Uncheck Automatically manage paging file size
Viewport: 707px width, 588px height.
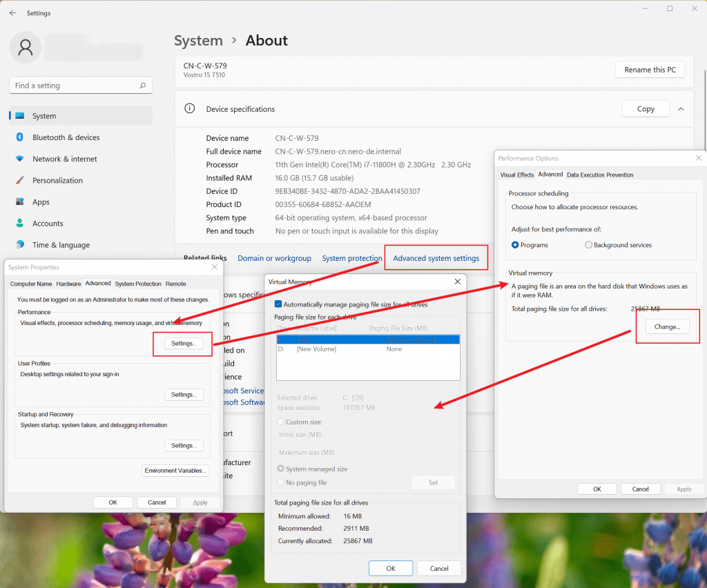(278, 304)
